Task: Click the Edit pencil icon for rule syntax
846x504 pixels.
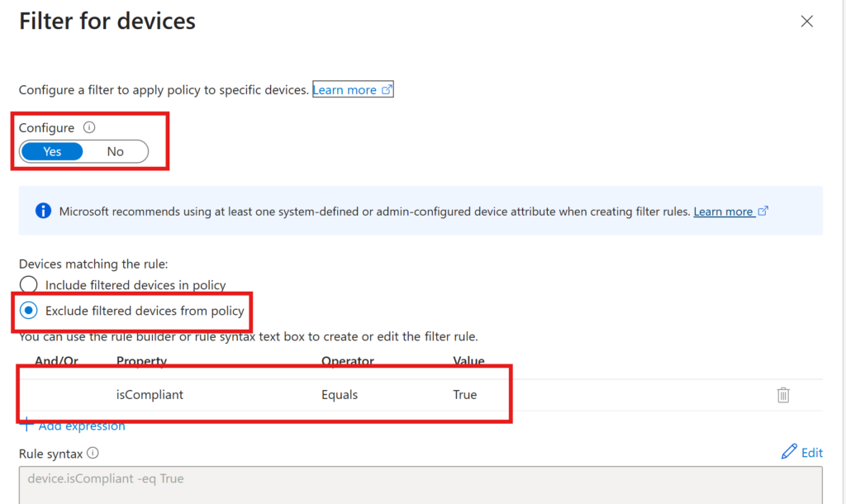Action: (788, 452)
